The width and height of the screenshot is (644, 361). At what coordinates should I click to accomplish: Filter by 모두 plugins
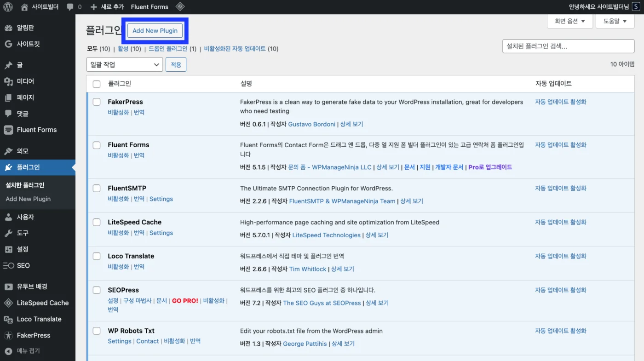point(92,49)
